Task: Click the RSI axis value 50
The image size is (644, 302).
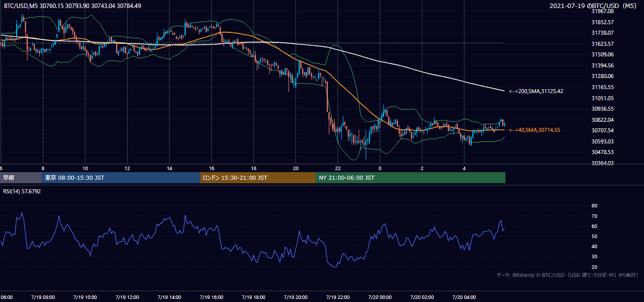Action: [x=594, y=236]
